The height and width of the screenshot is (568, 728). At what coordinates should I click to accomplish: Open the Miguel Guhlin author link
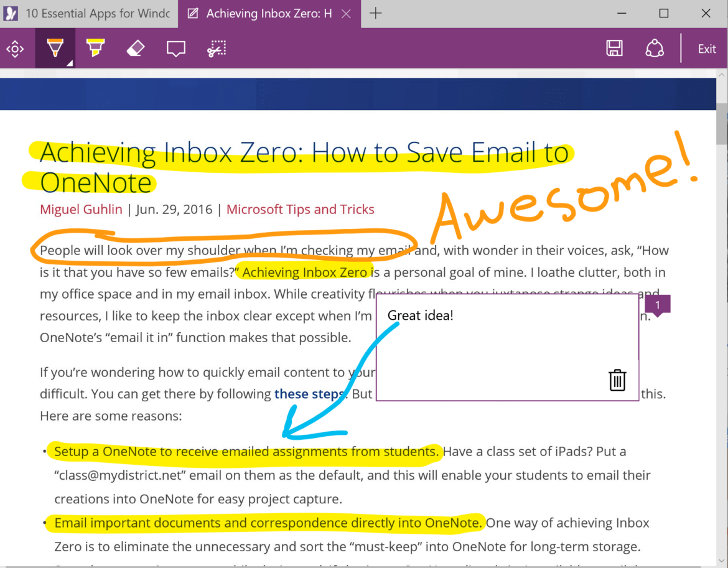[x=81, y=209]
